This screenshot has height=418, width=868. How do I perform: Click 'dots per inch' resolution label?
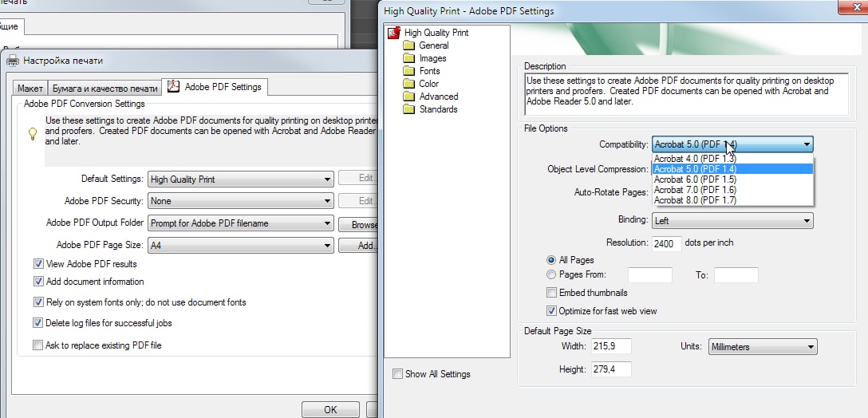coord(709,243)
